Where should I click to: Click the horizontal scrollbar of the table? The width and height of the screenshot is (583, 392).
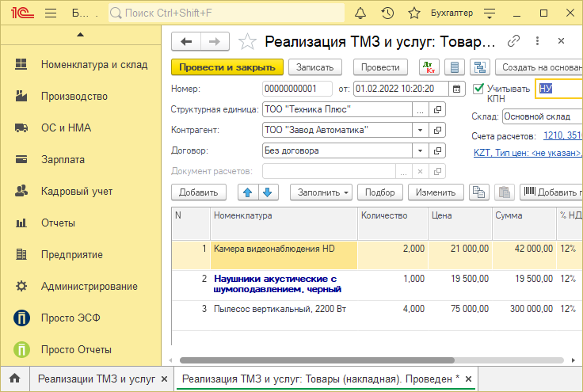317,360
